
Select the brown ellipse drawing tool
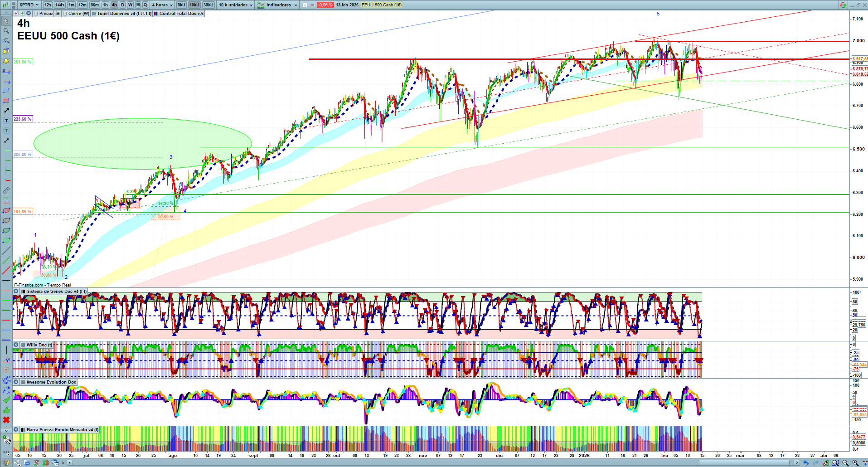(6, 220)
